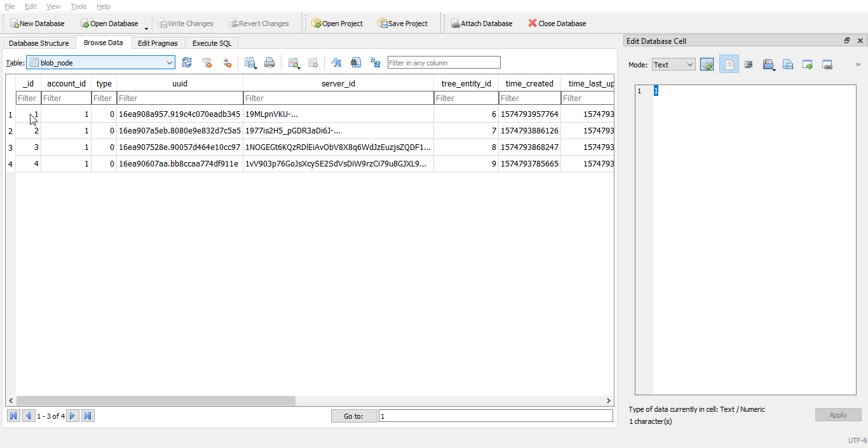
Task: Toggle auto-format gear icon beside Mode dropdown
Action: [x=707, y=64]
